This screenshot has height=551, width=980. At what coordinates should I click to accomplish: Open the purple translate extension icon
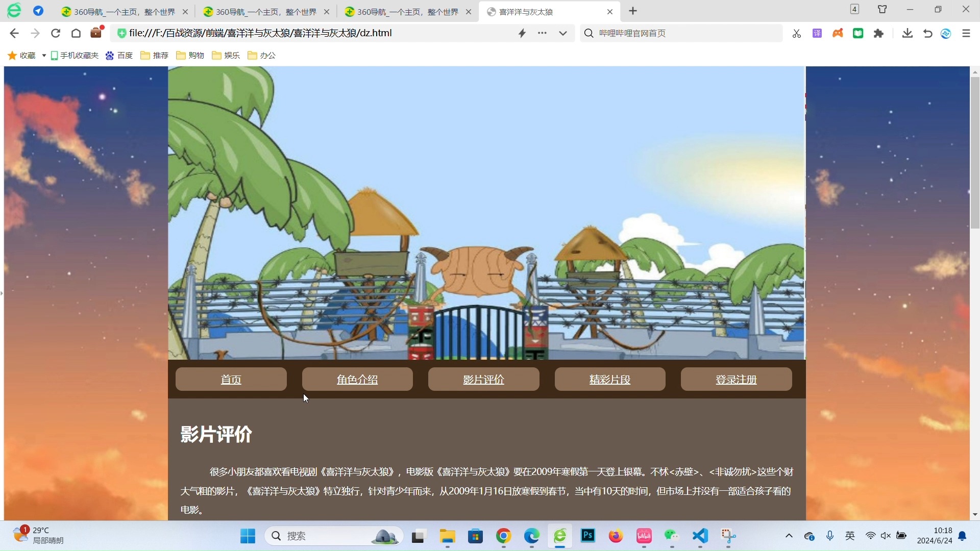click(x=817, y=33)
